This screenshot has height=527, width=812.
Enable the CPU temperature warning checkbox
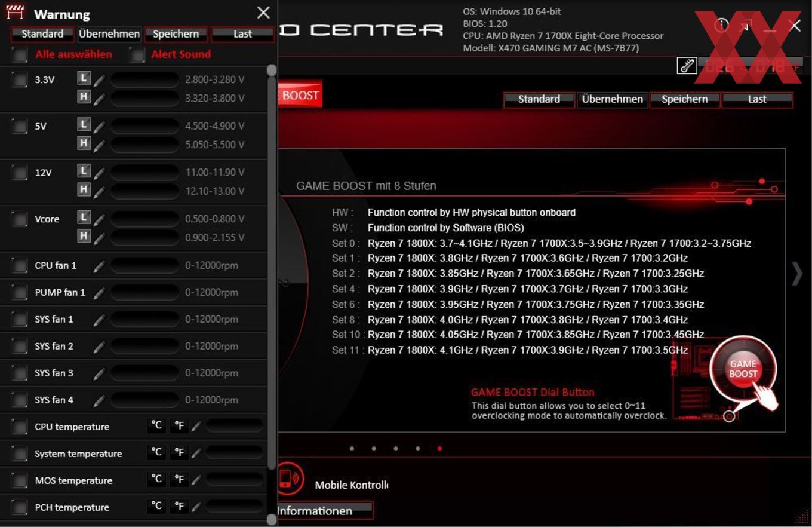[20, 427]
